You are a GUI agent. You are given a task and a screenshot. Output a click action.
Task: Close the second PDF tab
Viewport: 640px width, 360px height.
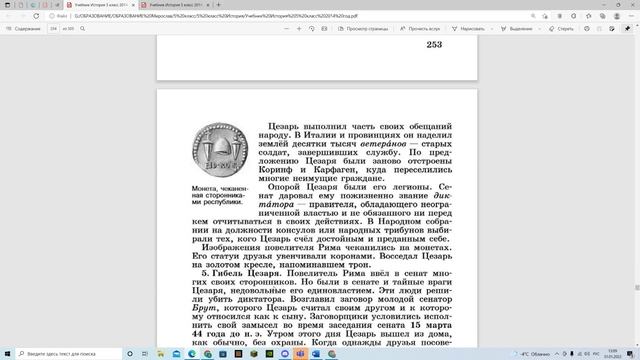[x=208, y=5]
